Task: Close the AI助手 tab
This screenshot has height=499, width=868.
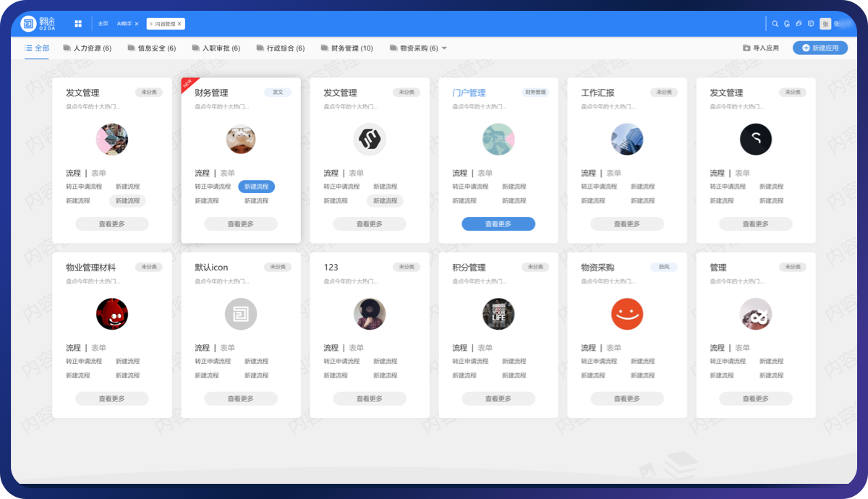Action: point(137,24)
